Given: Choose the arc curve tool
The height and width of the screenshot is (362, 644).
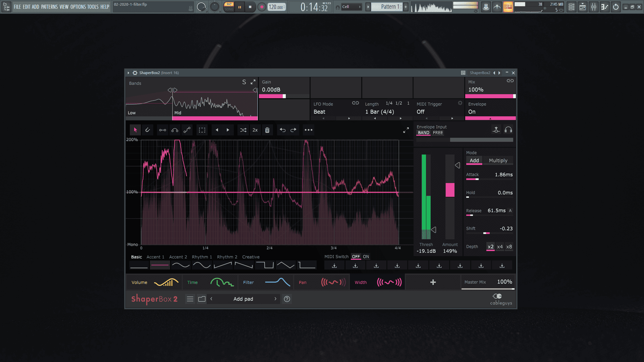Looking at the screenshot, I should point(175,130).
